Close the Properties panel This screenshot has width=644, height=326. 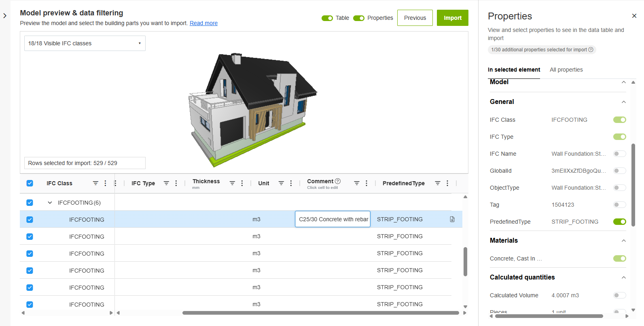coord(634,16)
